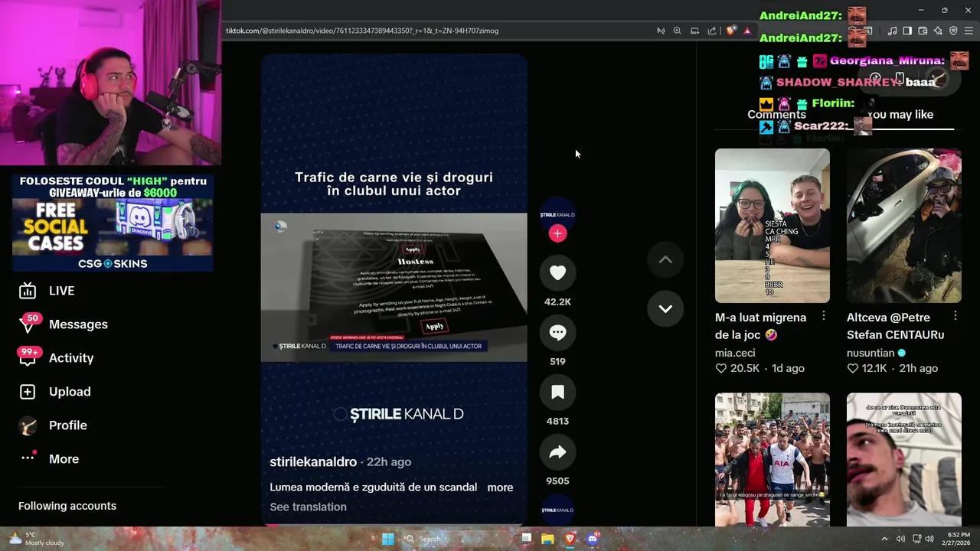The image size is (980, 551).
Task: Click the video player showing Hostess card
Action: (x=394, y=287)
